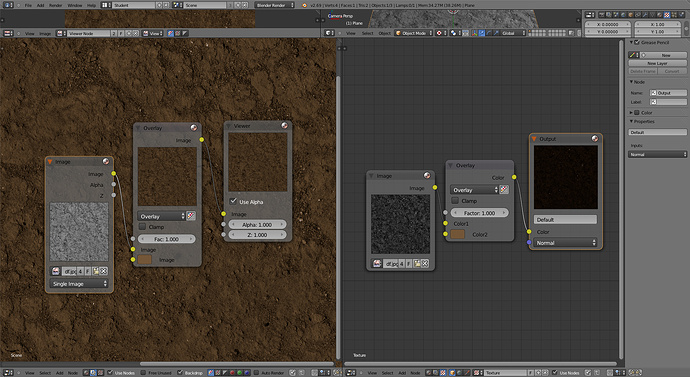
Task: Open the Image menu in image editor header
Action: click(x=45, y=33)
